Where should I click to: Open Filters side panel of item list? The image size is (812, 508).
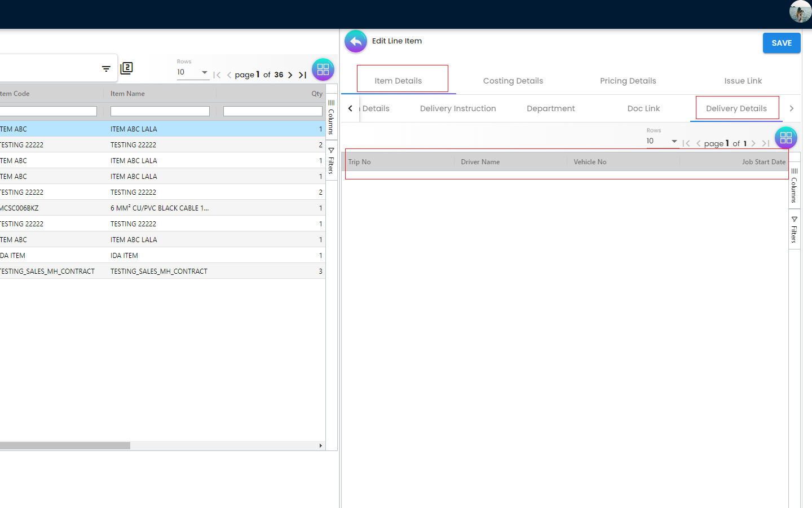(332, 161)
